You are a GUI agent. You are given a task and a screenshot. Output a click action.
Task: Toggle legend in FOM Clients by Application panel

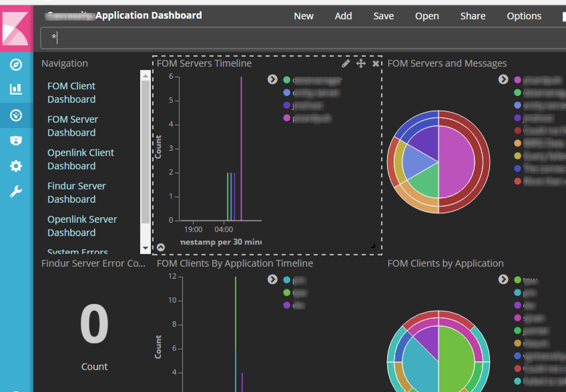(503, 279)
